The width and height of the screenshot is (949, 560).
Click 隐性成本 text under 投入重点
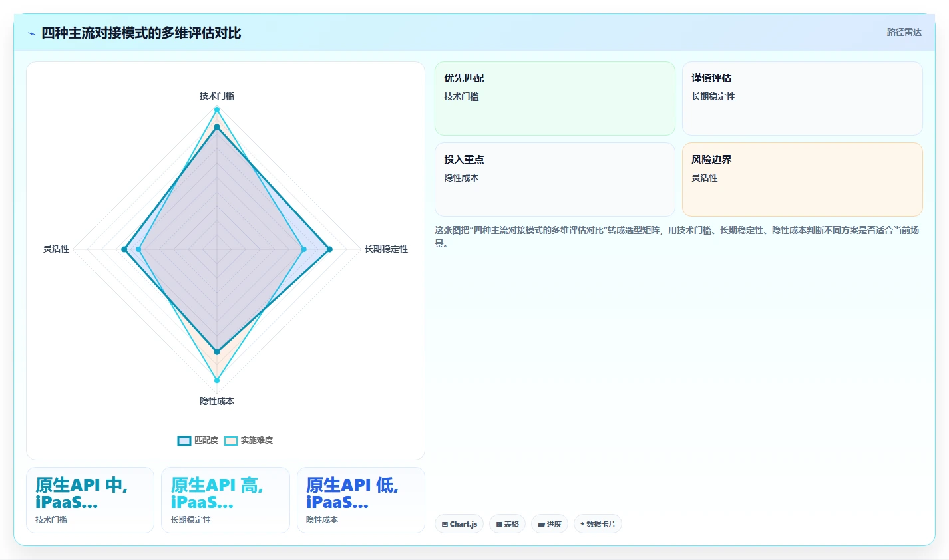(461, 178)
